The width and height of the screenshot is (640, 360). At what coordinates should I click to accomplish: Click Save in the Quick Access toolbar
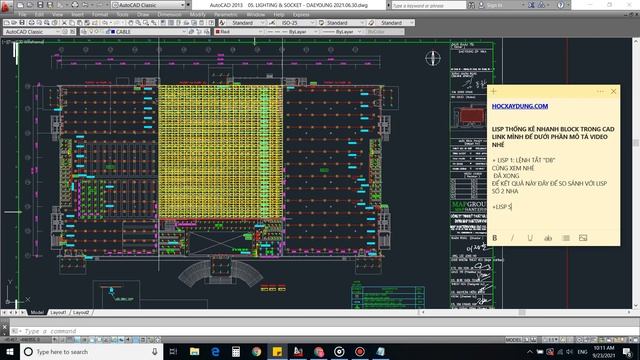pos(40,5)
